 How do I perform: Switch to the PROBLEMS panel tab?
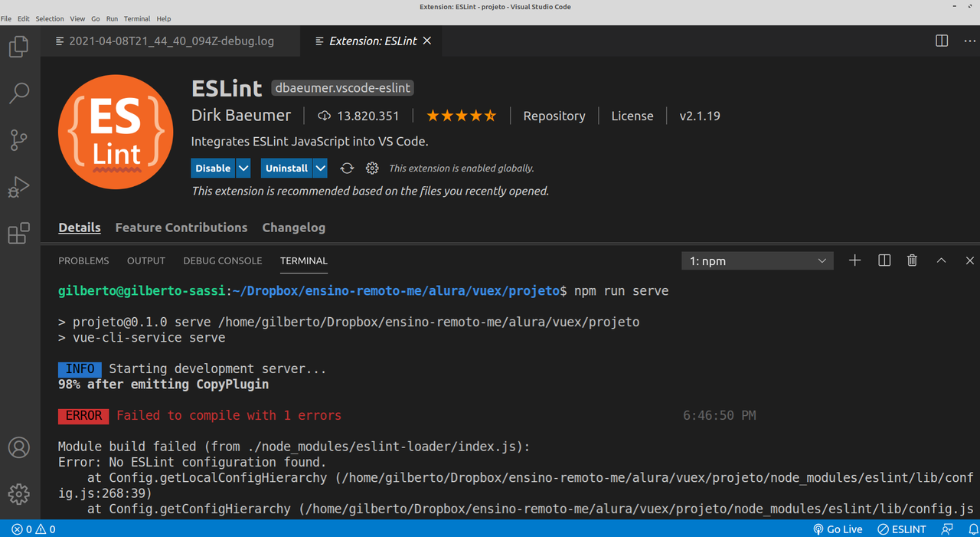[x=83, y=260]
